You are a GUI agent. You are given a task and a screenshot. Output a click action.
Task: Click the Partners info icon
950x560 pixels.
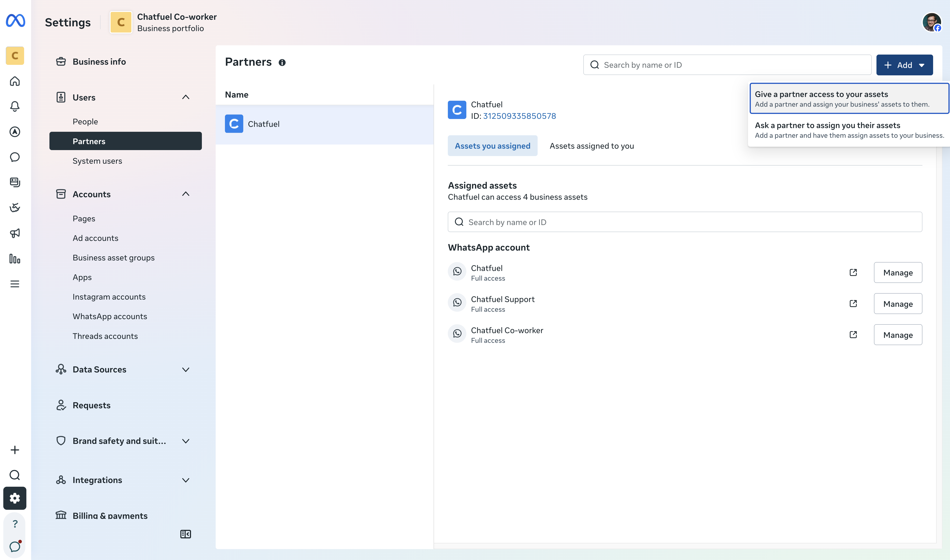point(282,63)
